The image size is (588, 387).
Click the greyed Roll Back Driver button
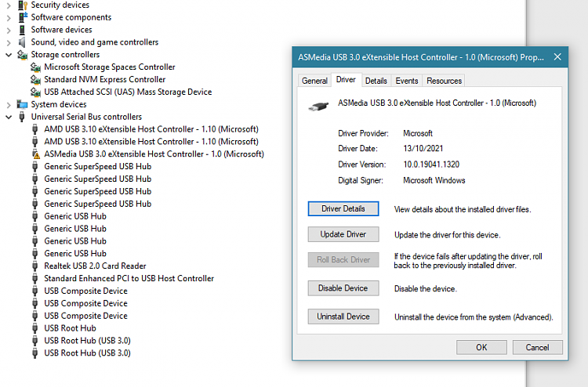click(343, 259)
